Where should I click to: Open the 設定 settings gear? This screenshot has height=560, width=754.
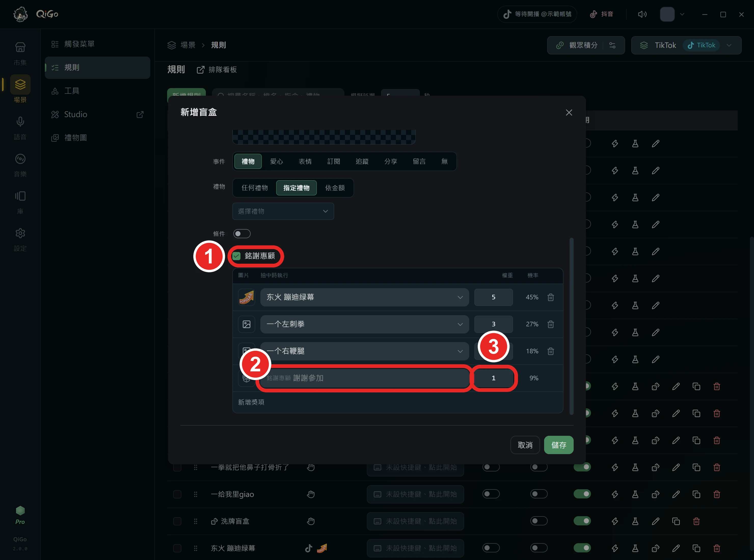(x=20, y=239)
